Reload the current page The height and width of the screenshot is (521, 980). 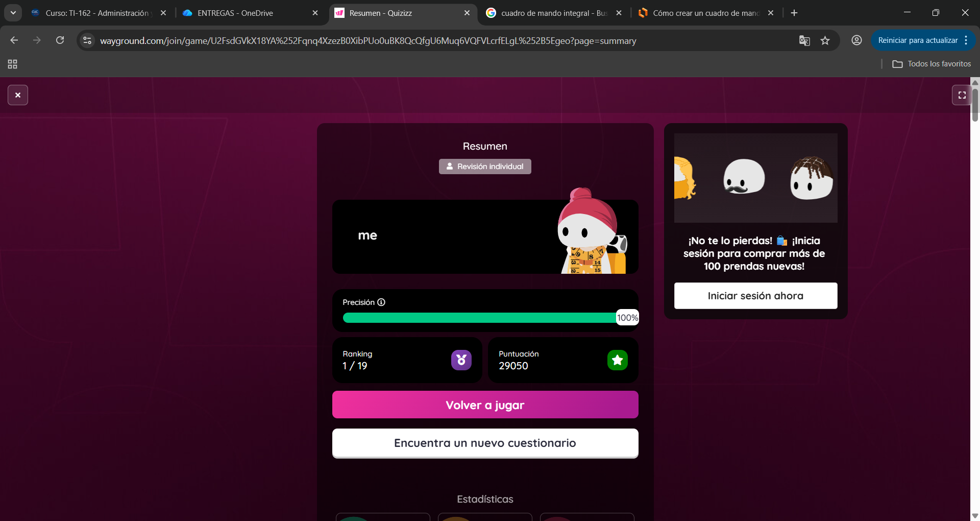point(60,40)
